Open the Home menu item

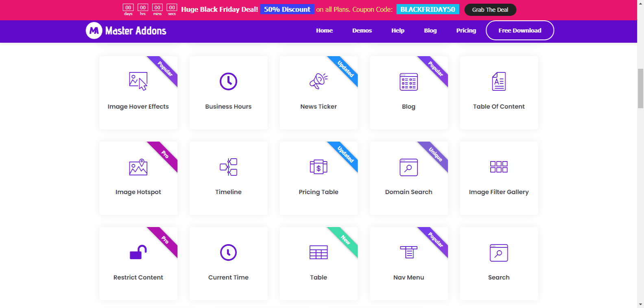(x=324, y=31)
